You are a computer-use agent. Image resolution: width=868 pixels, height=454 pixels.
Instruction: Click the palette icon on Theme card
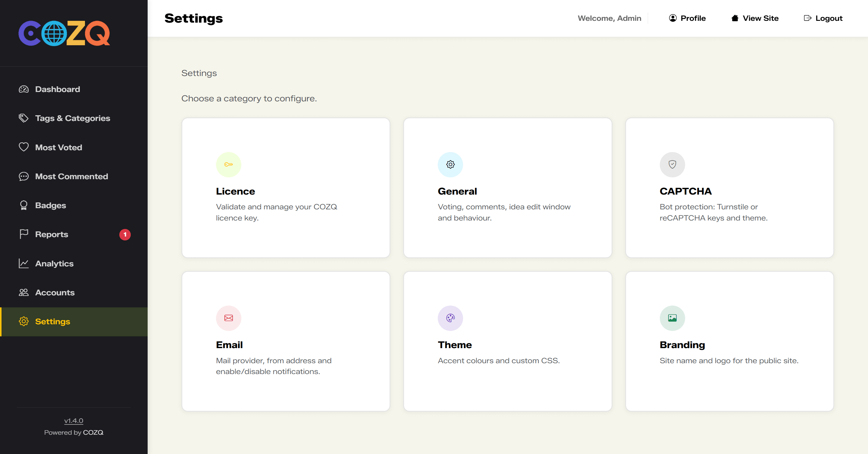tap(450, 318)
